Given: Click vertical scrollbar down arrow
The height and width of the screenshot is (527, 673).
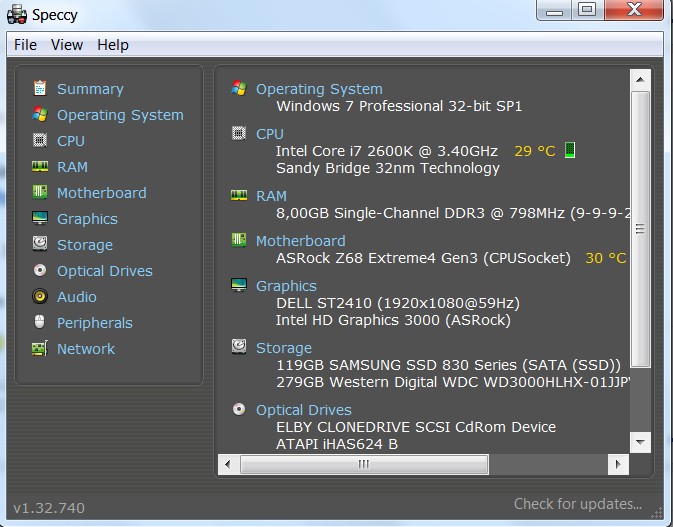Looking at the screenshot, I should click(x=640, y=442).
